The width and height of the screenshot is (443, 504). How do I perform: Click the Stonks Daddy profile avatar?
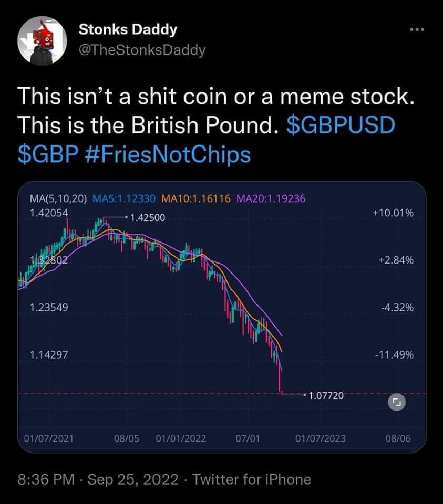41,41
